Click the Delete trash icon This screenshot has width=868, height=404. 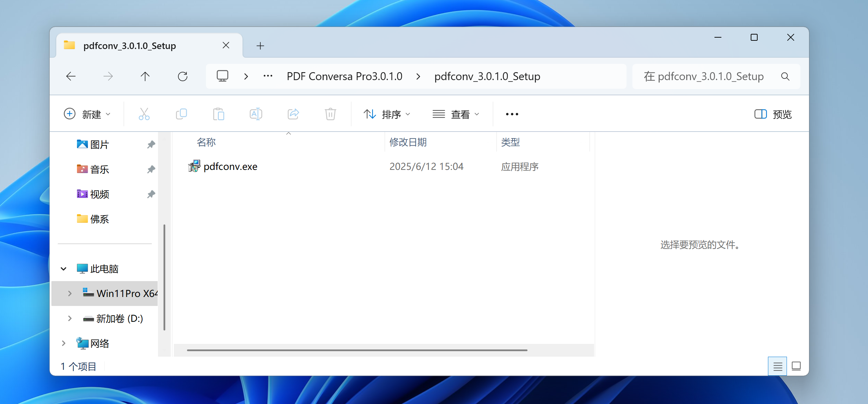(330, 114)
